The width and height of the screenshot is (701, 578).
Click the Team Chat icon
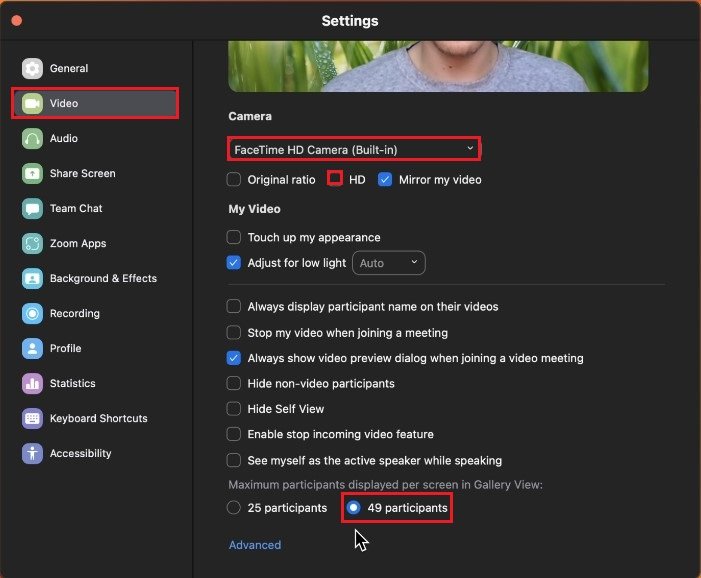[32, 209]
